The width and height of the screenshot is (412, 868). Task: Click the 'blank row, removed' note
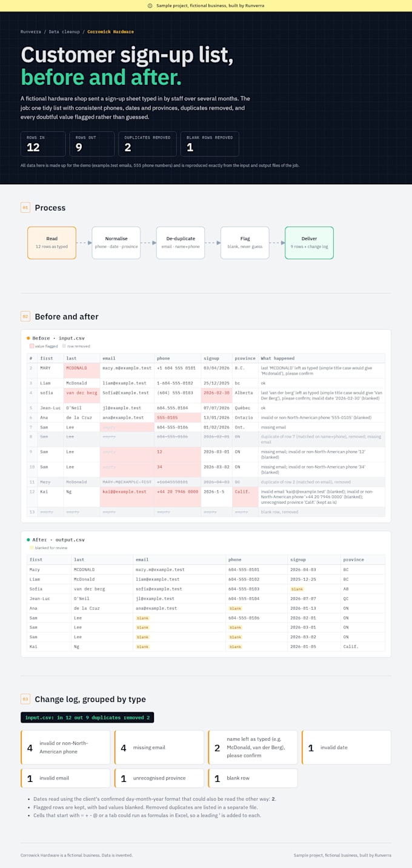click(279, 512)
